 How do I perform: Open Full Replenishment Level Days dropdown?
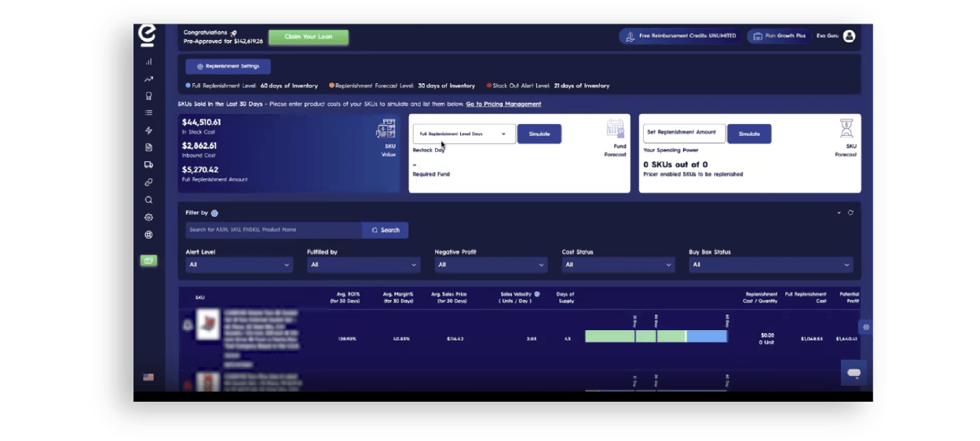464,134
